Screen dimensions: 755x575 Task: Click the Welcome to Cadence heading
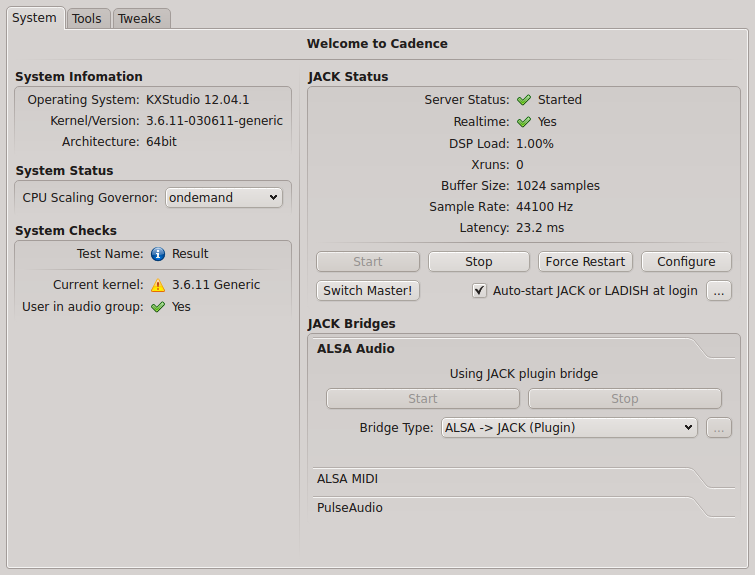[x=378, y=44]
